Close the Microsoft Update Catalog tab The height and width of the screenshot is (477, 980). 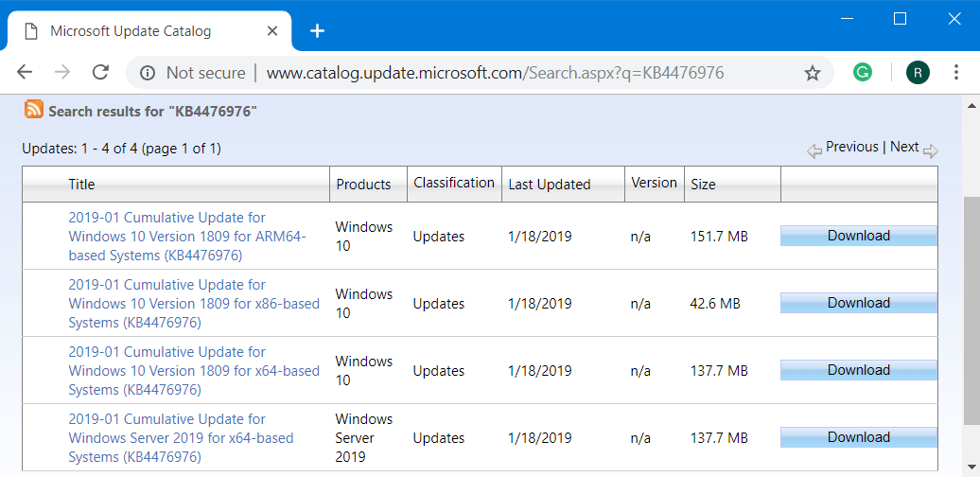click(x=271, y=30)
